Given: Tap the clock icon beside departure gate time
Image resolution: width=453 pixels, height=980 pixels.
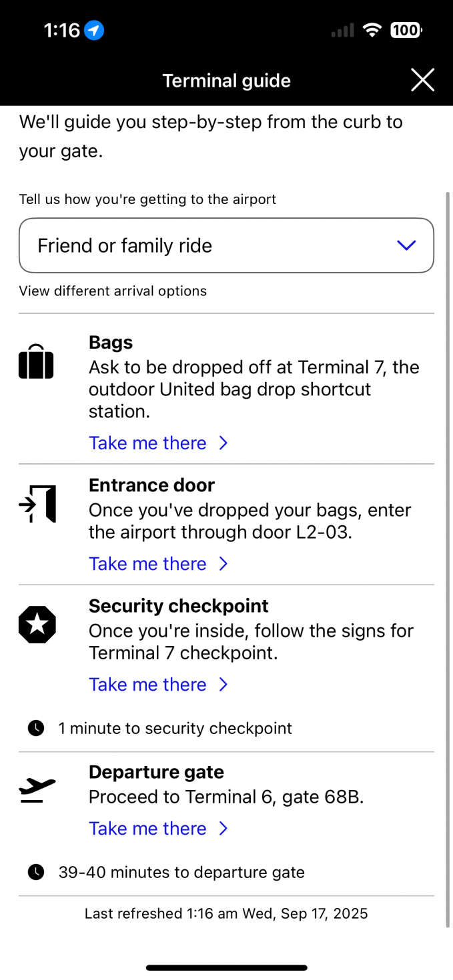Looking at the screenshot, I should (x=36, y=872).
